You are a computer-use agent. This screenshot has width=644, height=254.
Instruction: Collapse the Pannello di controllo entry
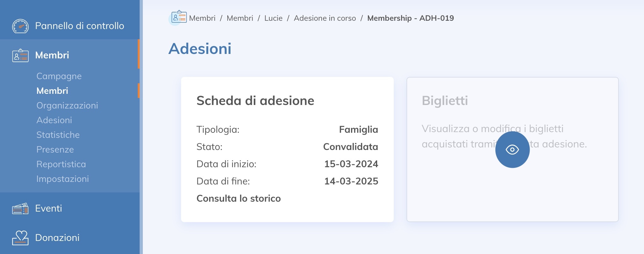[79, 26]
